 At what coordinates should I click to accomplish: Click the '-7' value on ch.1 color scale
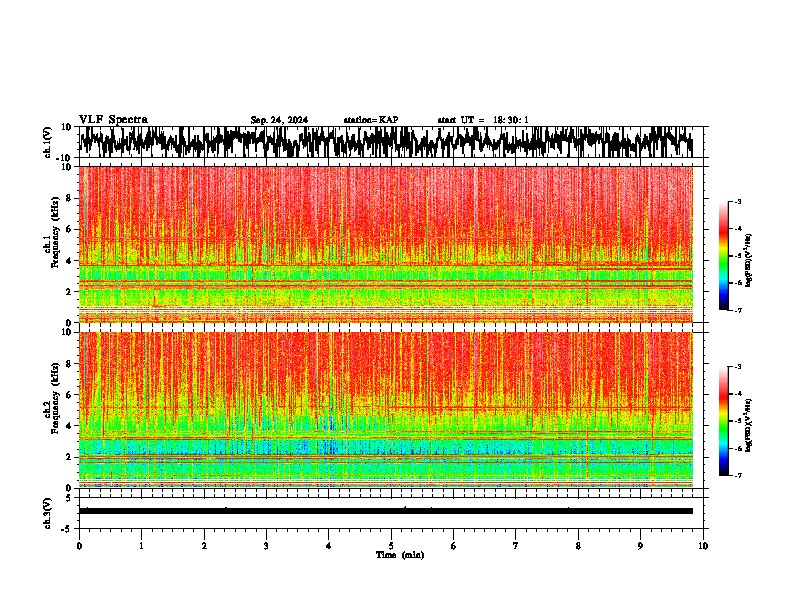[x=737, y=310]
